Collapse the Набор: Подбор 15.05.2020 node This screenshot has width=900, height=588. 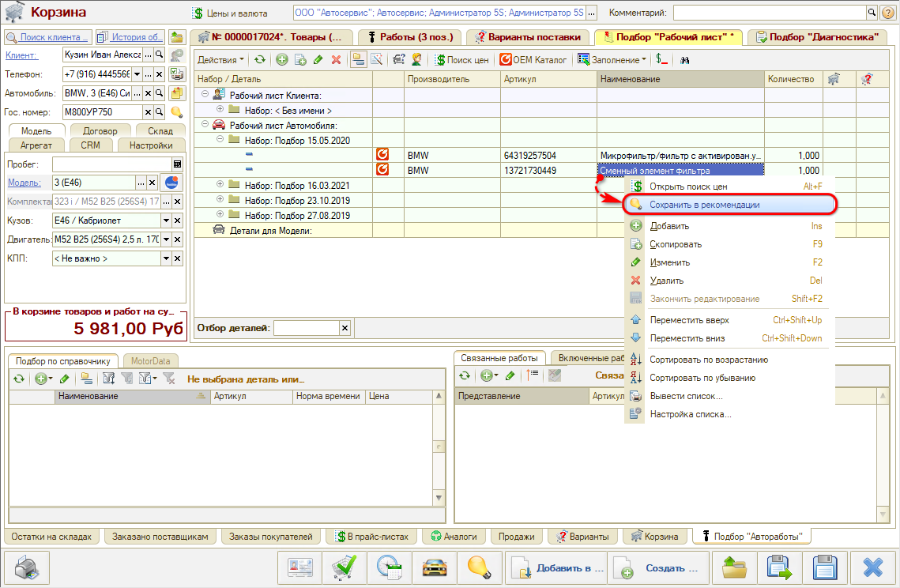point(220,139)
